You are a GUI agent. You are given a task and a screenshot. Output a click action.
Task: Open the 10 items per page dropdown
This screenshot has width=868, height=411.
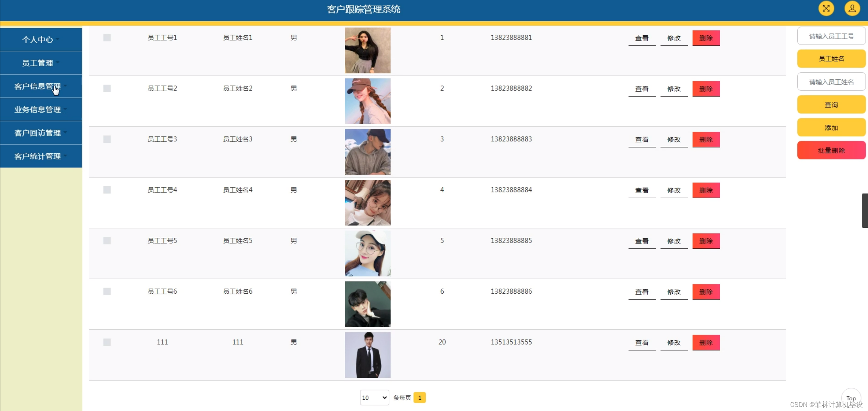pyautogui.click(x=374, y=397)
